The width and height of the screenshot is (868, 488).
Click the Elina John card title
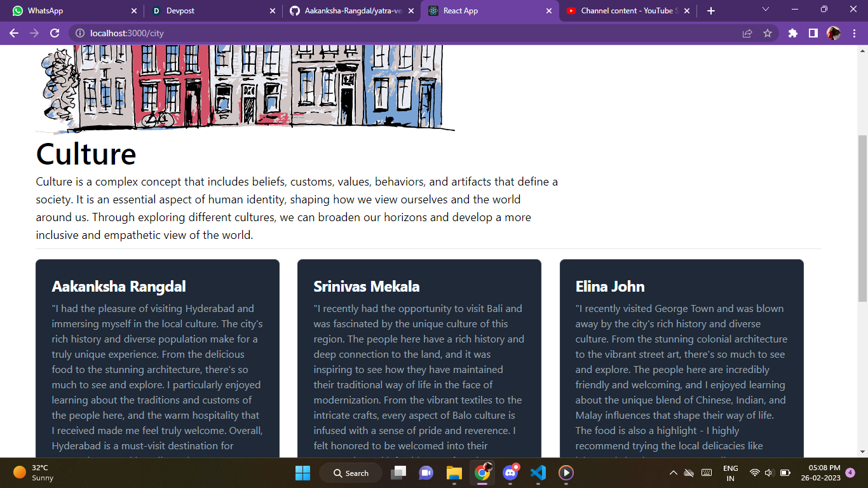tap(610, 287)
